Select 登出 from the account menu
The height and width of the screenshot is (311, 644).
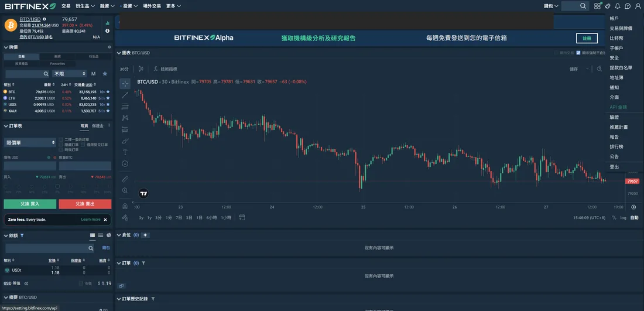[x=614, y=167]
